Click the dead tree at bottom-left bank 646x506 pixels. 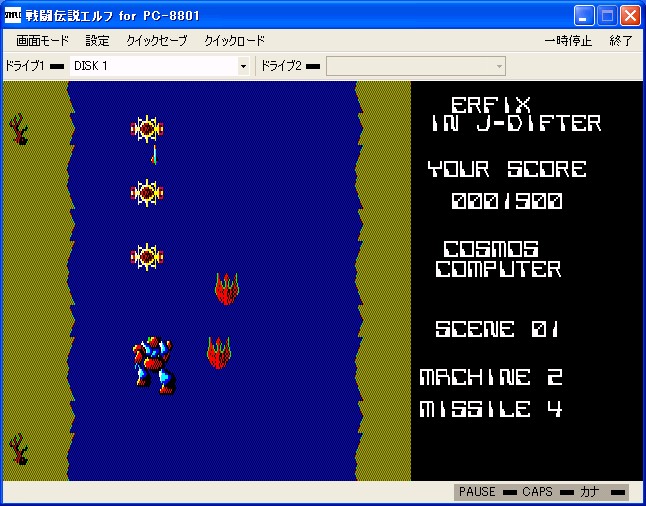[19, 449]
